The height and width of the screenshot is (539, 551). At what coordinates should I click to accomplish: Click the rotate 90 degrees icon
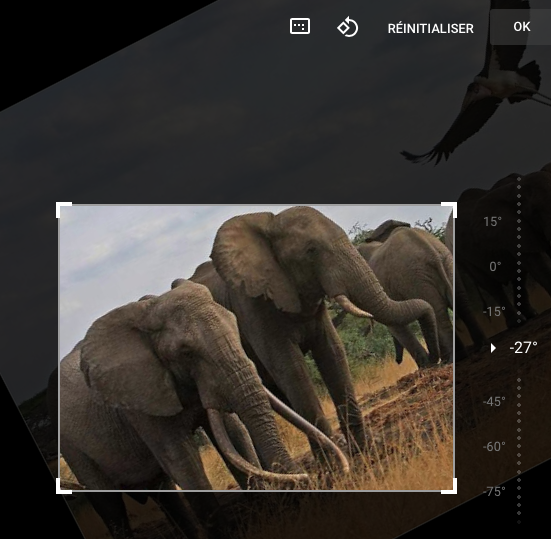pyautogui.click(x=348, y=27)
